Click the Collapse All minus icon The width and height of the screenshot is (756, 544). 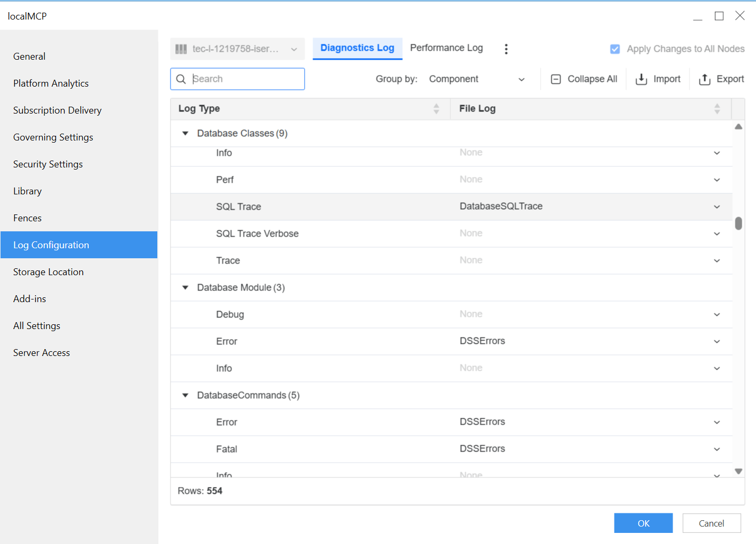[555, 79]
